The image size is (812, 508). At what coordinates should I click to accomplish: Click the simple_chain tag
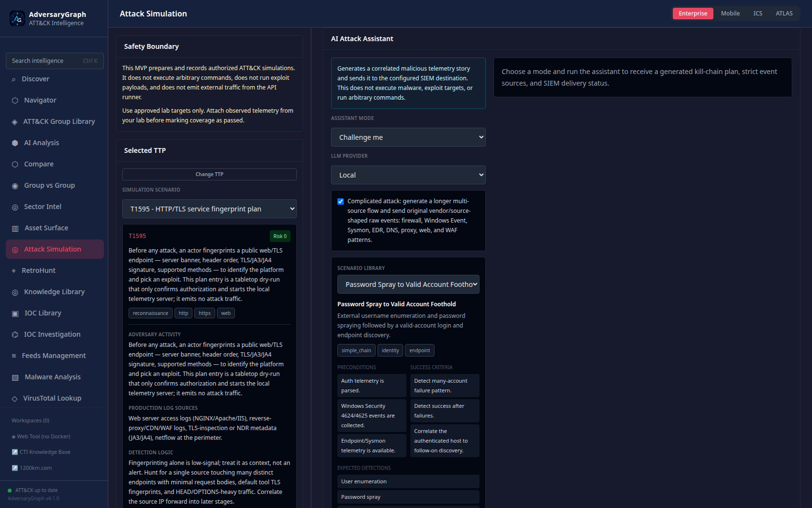[356, 351]
